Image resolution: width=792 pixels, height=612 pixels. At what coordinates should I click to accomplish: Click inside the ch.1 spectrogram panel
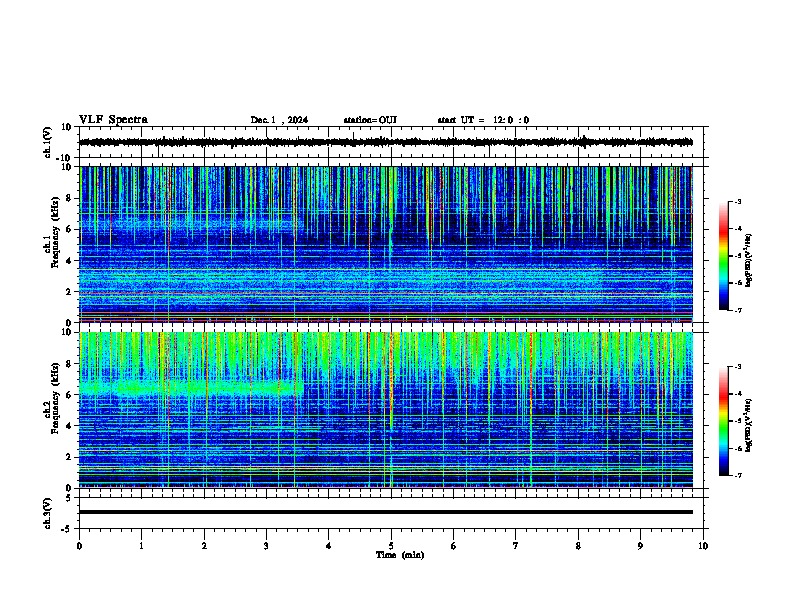pos(385,244)
